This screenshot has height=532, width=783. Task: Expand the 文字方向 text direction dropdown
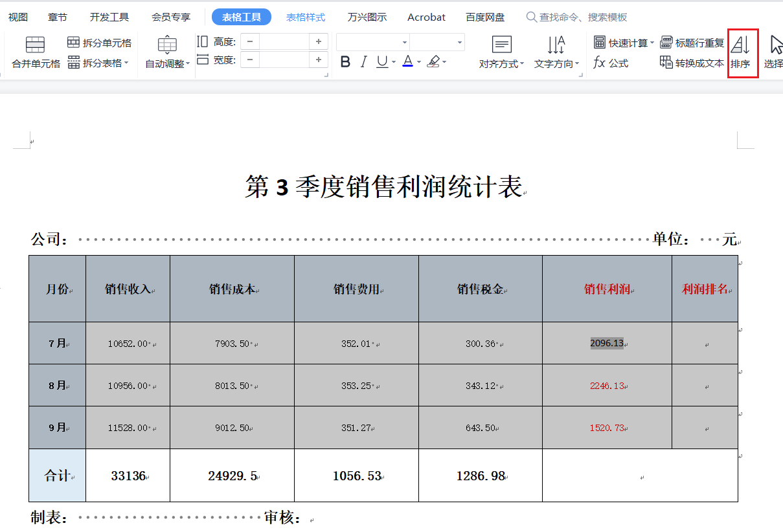[556, 63]
